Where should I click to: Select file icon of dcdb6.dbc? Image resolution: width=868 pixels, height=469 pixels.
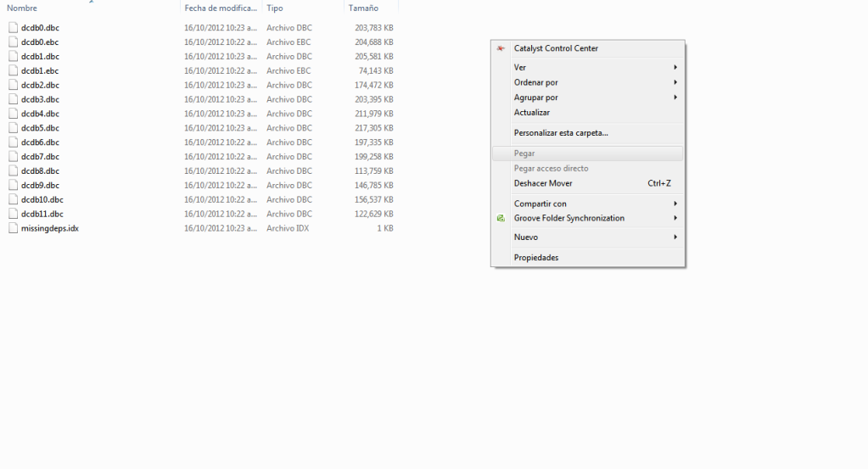coord(14,142)
